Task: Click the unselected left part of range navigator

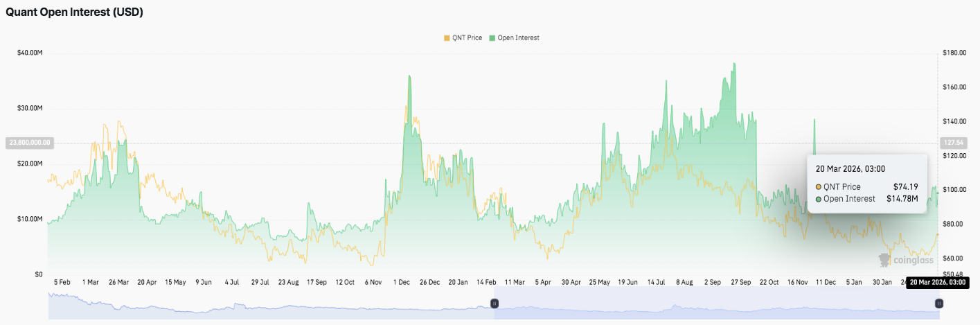Action: [x=270, y=304]
